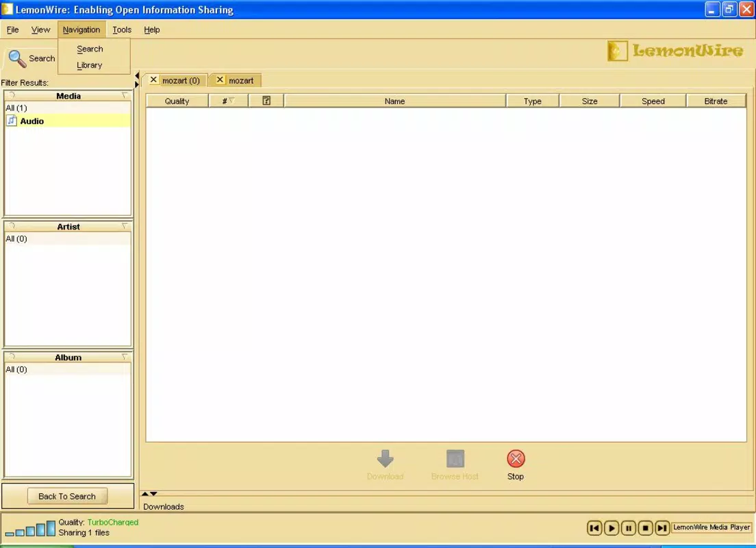This screenshot has height=548, width=756.
Task: Sort results by Type column
Action: (x=533, y=101)
